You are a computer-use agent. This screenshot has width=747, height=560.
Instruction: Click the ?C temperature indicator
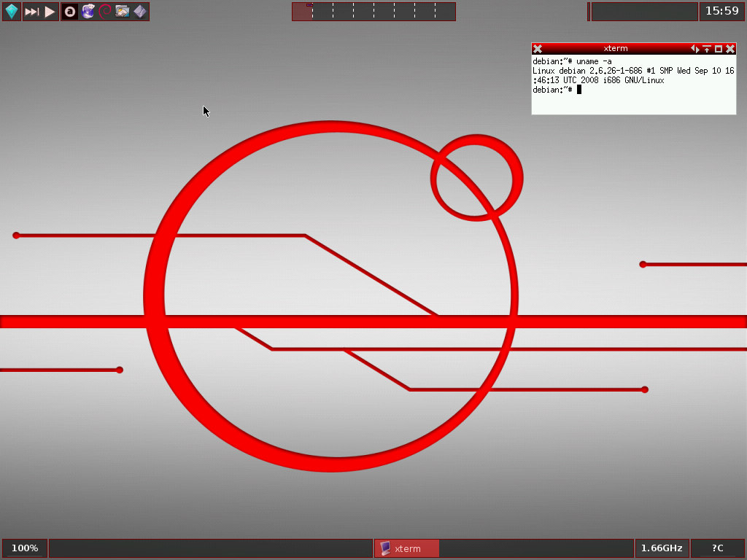[718, 548]
